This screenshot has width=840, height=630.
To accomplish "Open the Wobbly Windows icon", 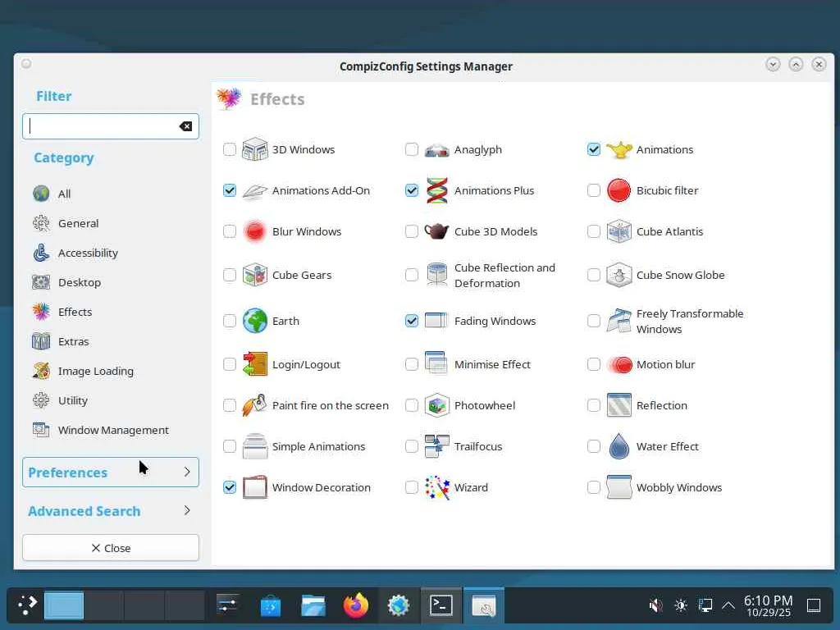I will 619,487.
